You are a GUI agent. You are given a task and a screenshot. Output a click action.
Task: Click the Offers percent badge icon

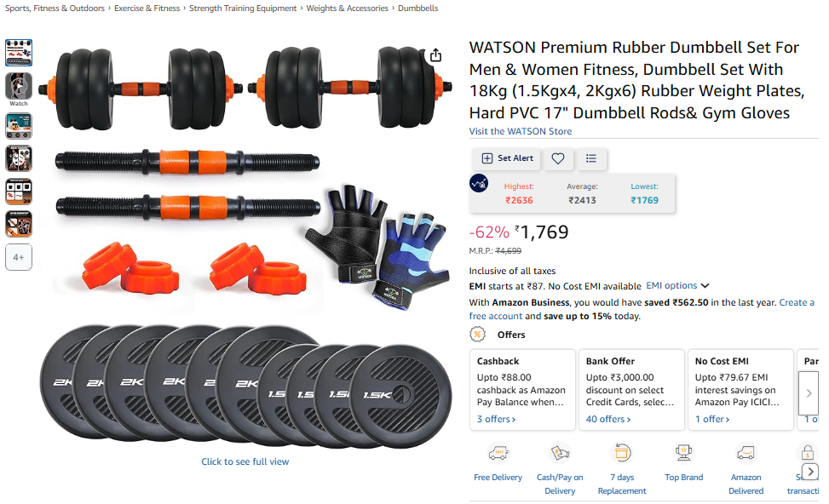477,335
